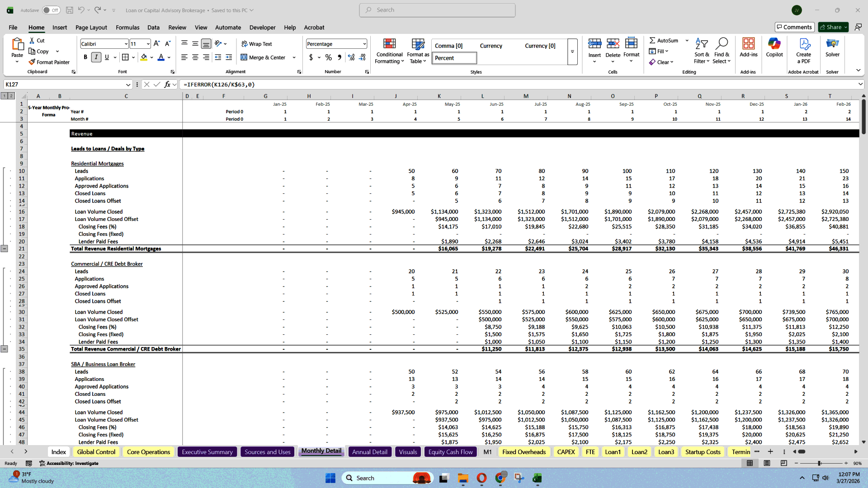Toggle italic formatting off
Screen dimensions: 868x488
point(96,57)
